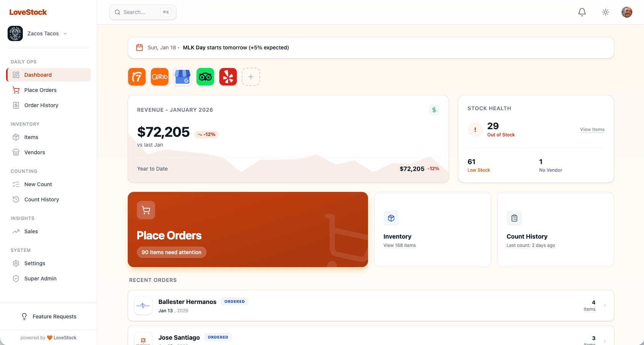Viewport: 644px width, 345px height.
Task: Click the search input field
Action: pyautogui.click(x=143, y=12)
